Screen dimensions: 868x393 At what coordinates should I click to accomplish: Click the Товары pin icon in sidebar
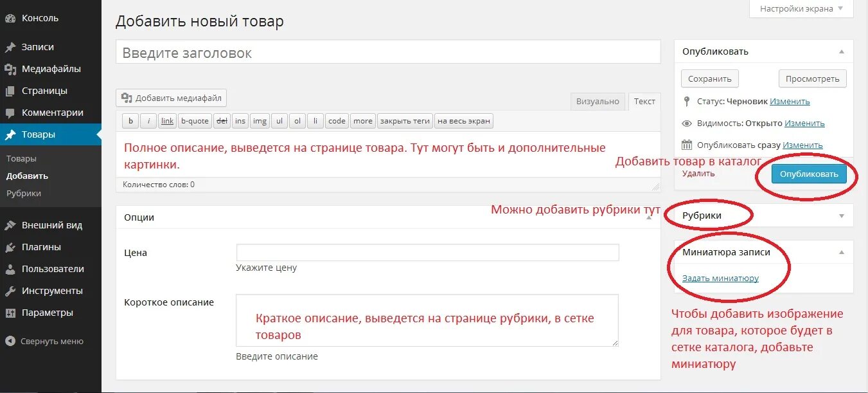10,135
